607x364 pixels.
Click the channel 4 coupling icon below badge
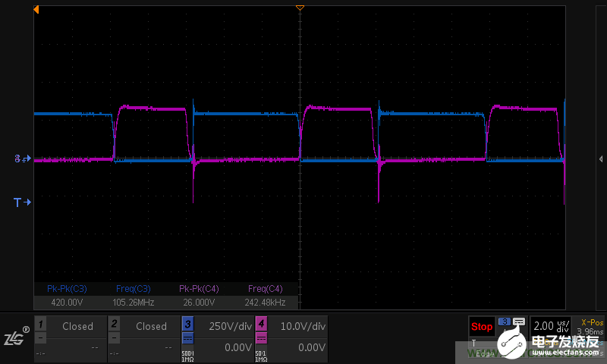coord(261,339)
